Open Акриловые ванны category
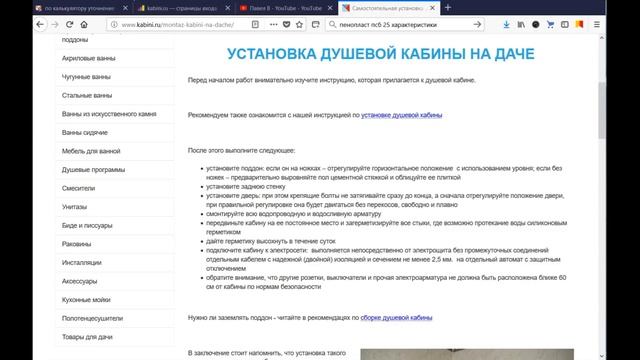The height and width of the screenshot is (360, 640). (x=89, y=58)
